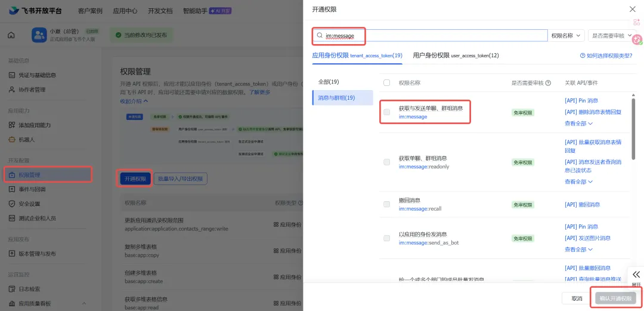
Task: Open the 了解更多 link
Action: point(260,92)
